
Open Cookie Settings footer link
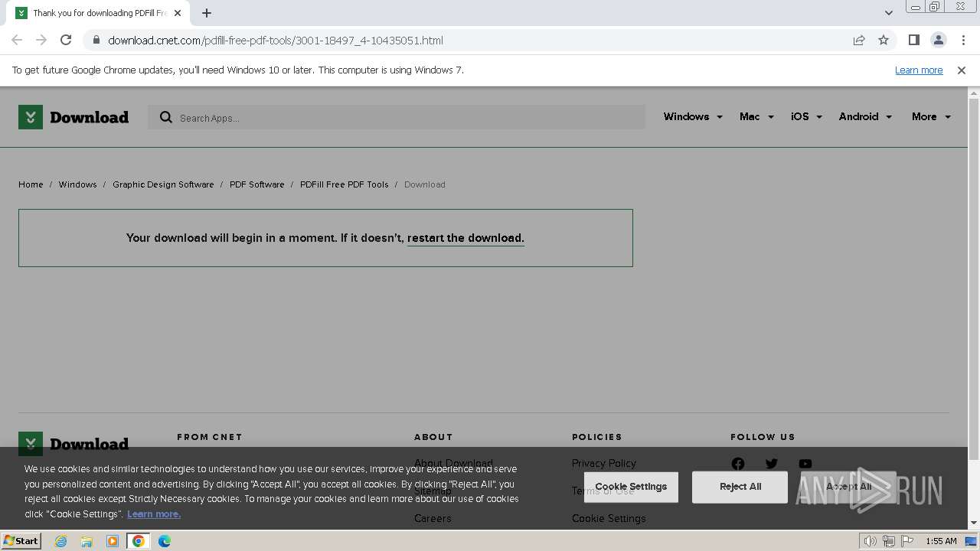coord(609,518)
